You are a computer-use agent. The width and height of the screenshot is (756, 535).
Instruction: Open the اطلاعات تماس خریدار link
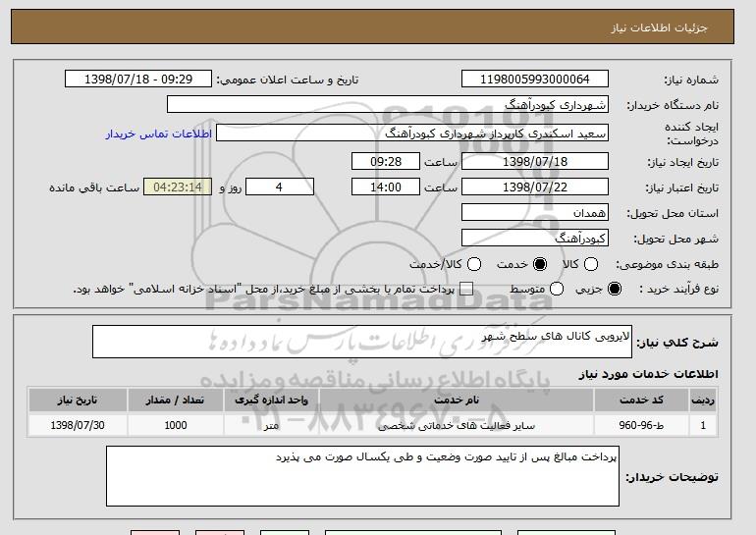[159, 134]
